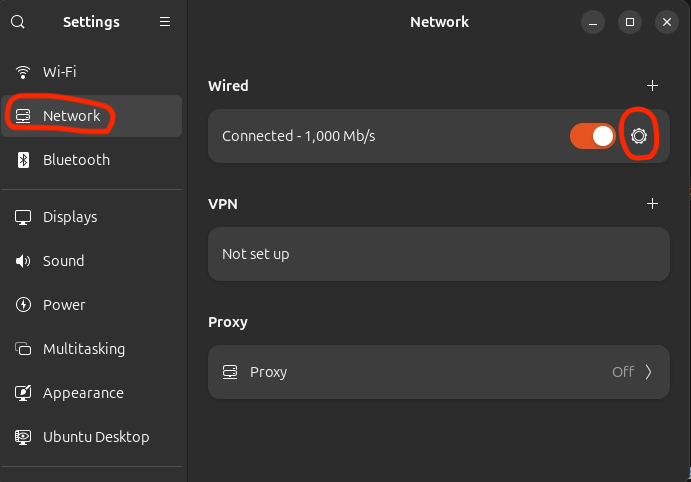Turn off the wired connection switch
The width and height of the screenshot is (691, 482).
(592, 136)
